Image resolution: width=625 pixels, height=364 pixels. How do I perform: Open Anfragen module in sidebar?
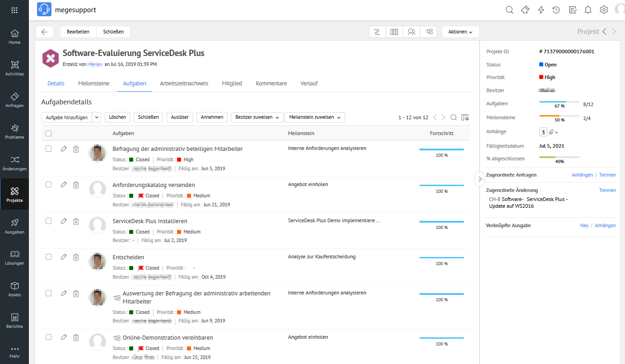click(14, 100)
